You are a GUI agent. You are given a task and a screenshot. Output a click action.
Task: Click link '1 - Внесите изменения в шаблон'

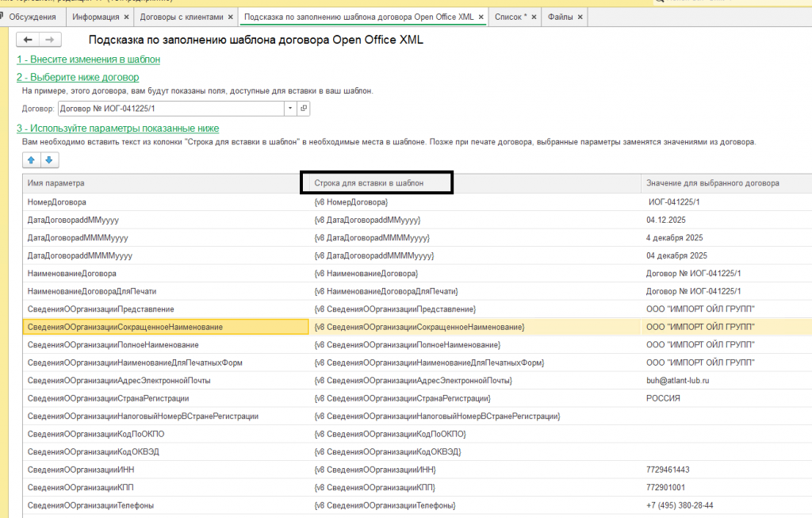(88, 59)
